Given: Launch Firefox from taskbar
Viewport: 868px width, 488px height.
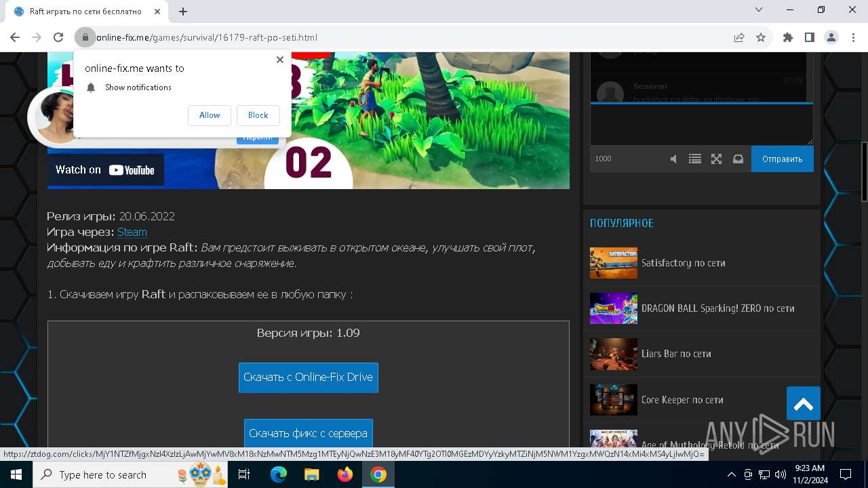Looking at the screenshot, I should [x=345, y=474].
